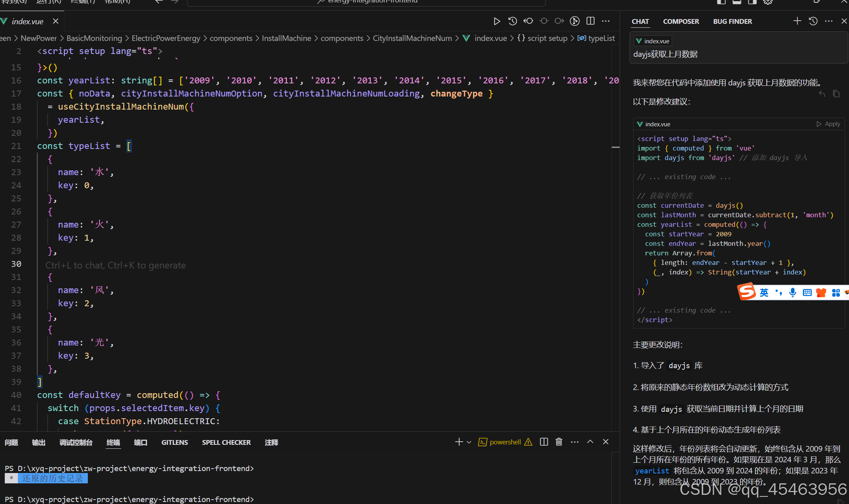Switch to the COMPOSER tab
The image size is (849, 504).
pos(680,21)
